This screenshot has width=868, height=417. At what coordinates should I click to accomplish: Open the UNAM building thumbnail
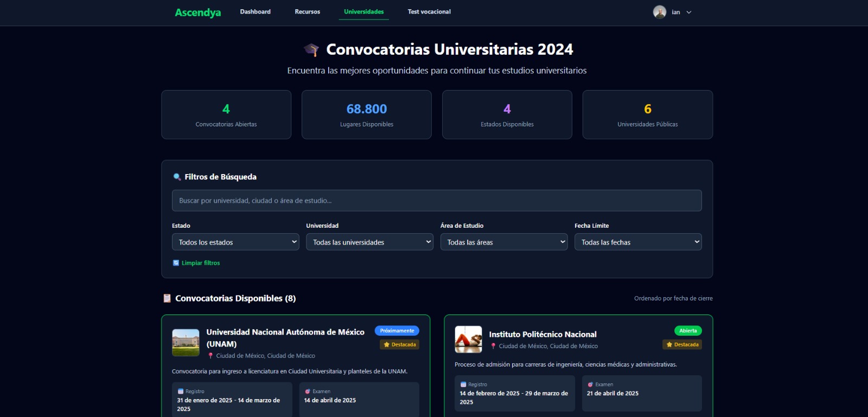tap(186, 343)
